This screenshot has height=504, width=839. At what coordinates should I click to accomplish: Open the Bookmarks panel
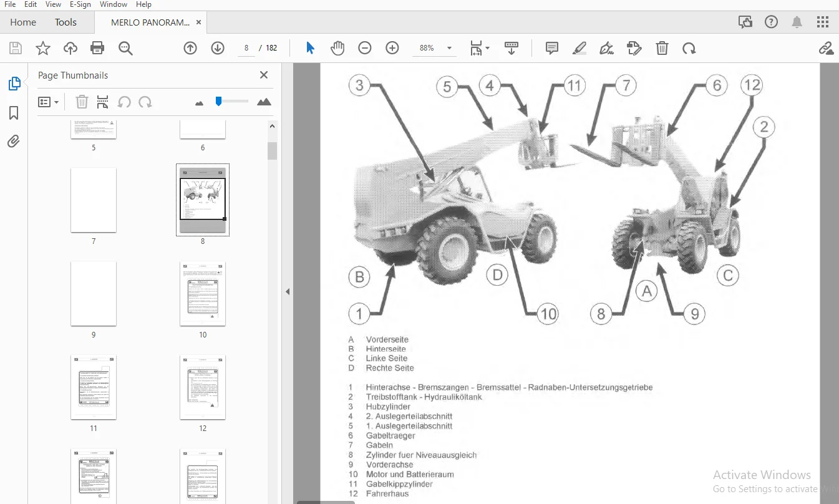point(14,113)
